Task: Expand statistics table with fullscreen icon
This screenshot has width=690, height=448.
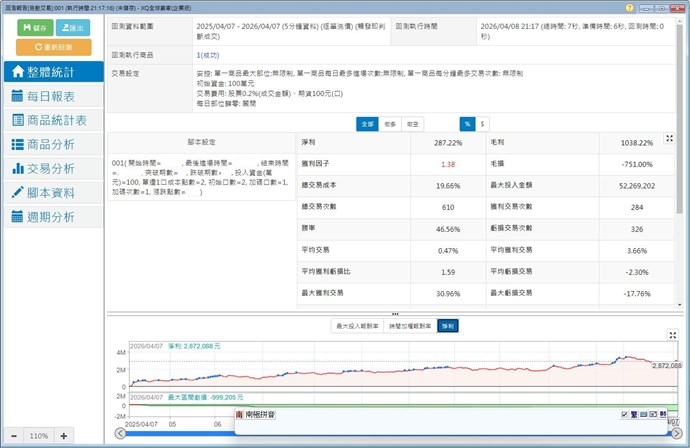Action: coord(670,139)
